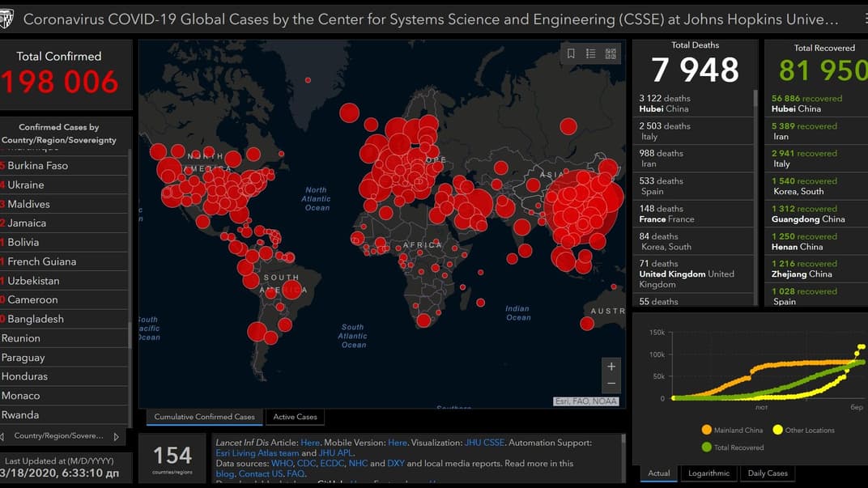The height and width of the screenshot is (488, 868).
Task: Show the map legend list icon
Action: 591,53
